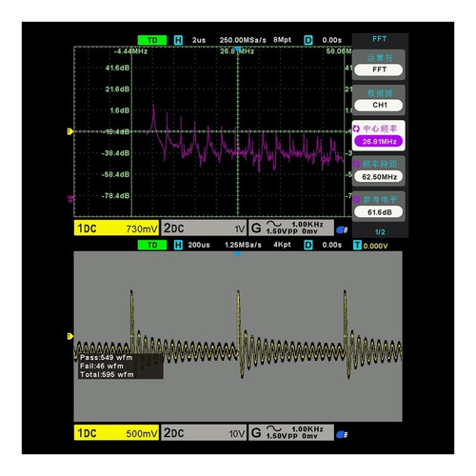The width and height of the screenshot is (476, 476).
Task: Click blue trigger position marker atop lower waveform
Action: [x=238, y=254]
